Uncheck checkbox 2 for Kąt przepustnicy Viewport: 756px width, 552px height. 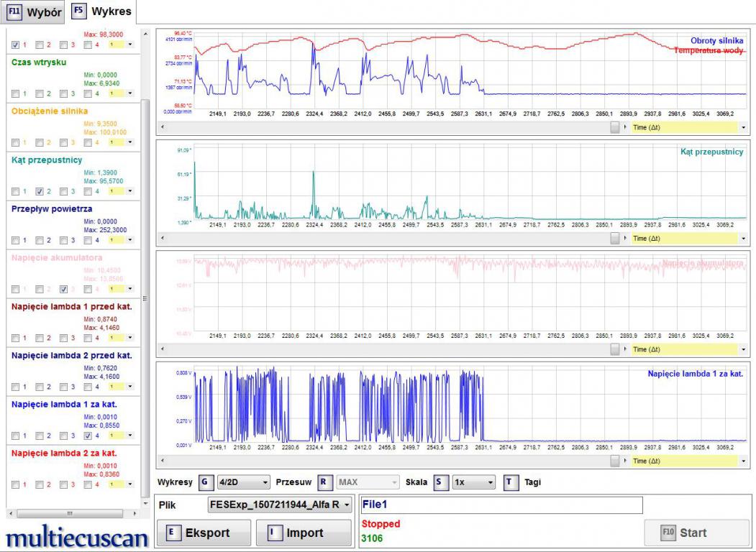(40, 191)
